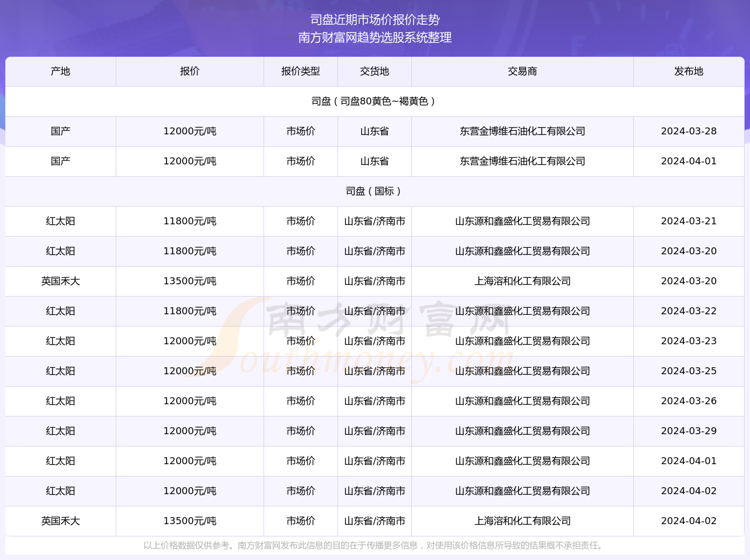Click 山东源和鑫盛化工贸易有限公司 in 2024-03-21 row
The width and height of the screenshot is (750, 560).
pyautogui.click(x=522, y=221)
